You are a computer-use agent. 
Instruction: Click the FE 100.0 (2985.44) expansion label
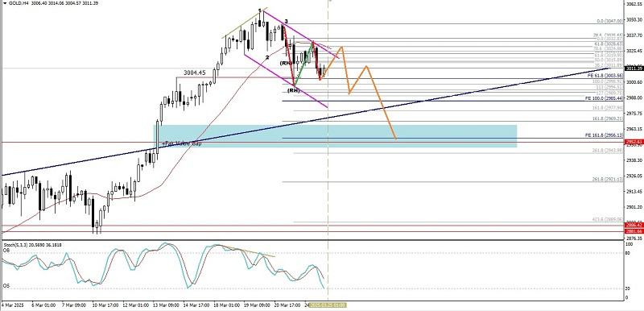(605, 98)
